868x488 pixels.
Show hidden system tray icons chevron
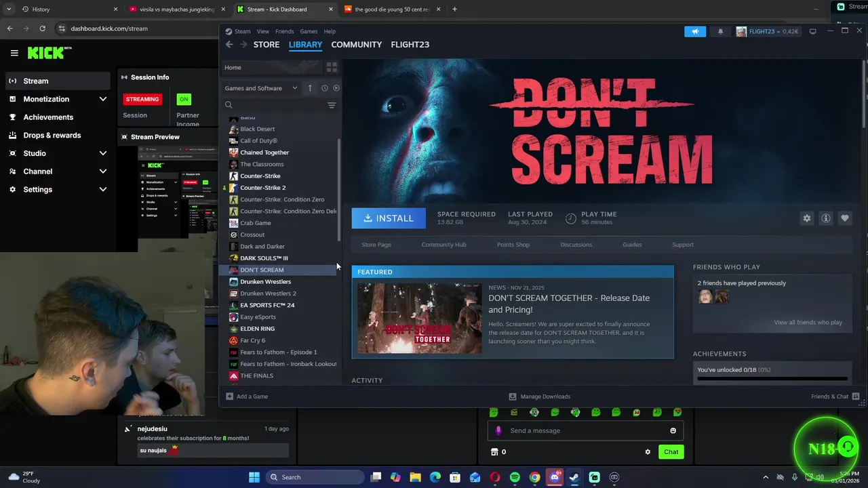[766, 477]
